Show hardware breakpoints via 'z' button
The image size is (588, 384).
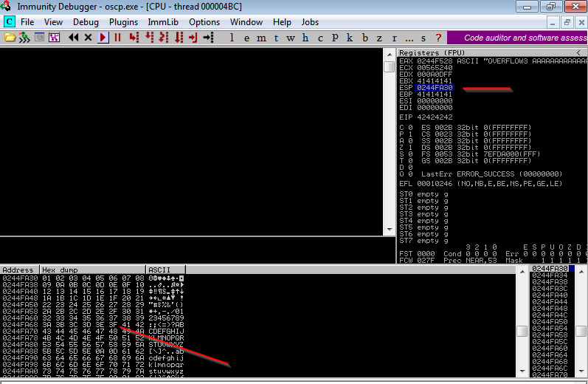click(x=379, y=38)
